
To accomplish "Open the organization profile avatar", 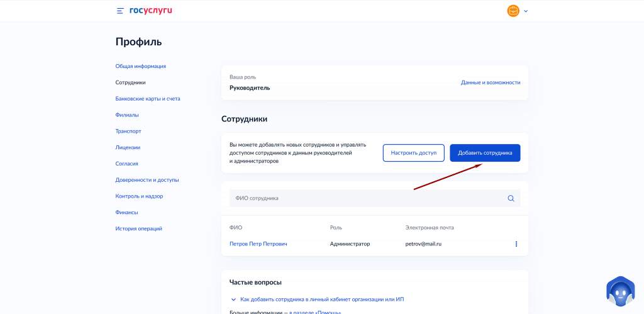I will tap(513, 11).
